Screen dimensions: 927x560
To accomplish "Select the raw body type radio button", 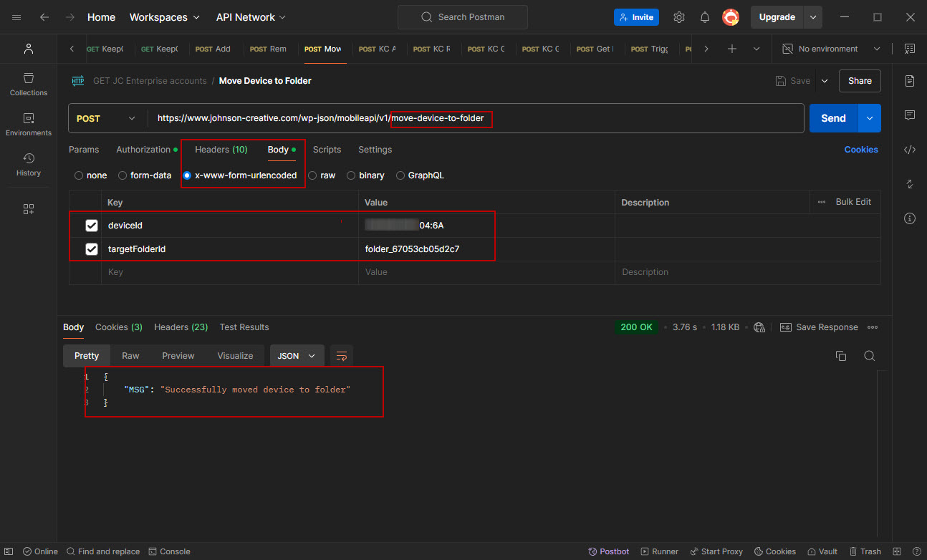I will pos(312,175).
